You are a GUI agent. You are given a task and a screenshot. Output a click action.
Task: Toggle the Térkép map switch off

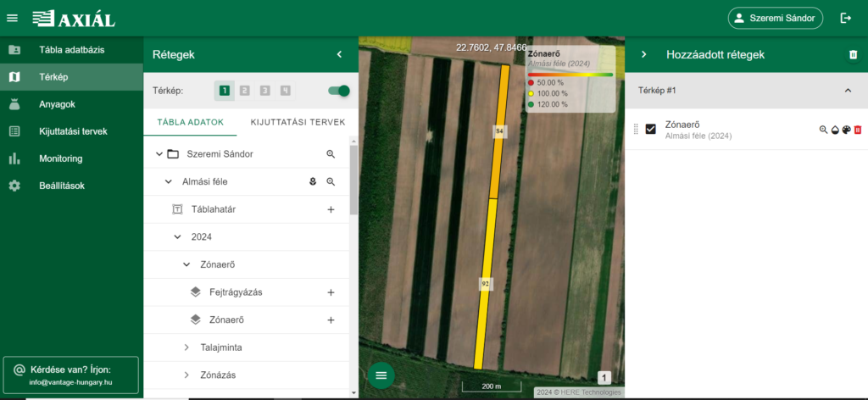[338, 91]
